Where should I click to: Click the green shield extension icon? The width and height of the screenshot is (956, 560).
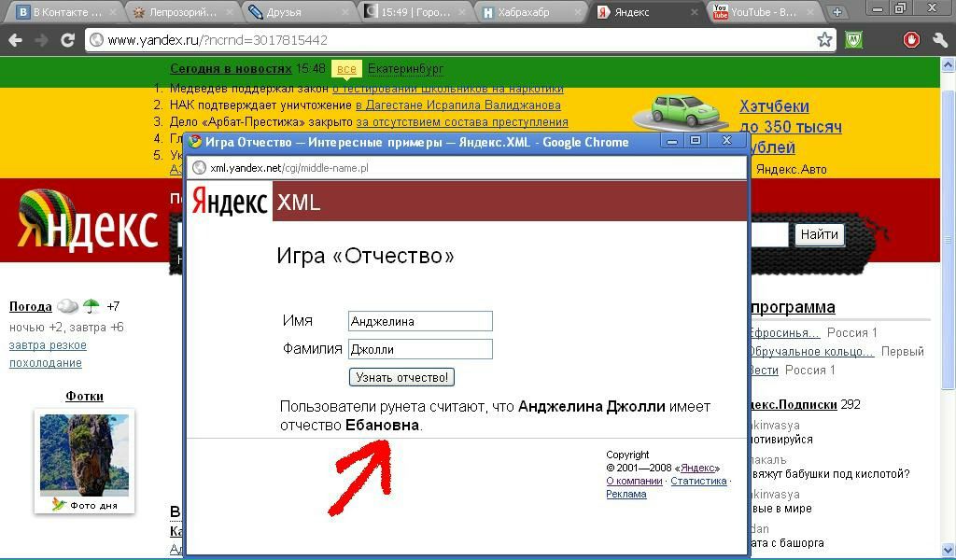(853, 40)
